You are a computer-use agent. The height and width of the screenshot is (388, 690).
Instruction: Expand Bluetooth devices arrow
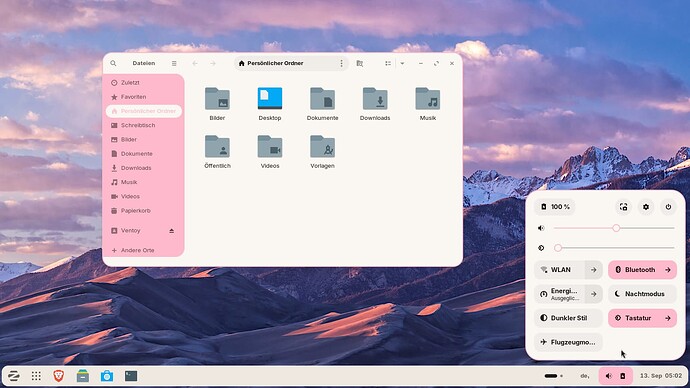[668, 270]
